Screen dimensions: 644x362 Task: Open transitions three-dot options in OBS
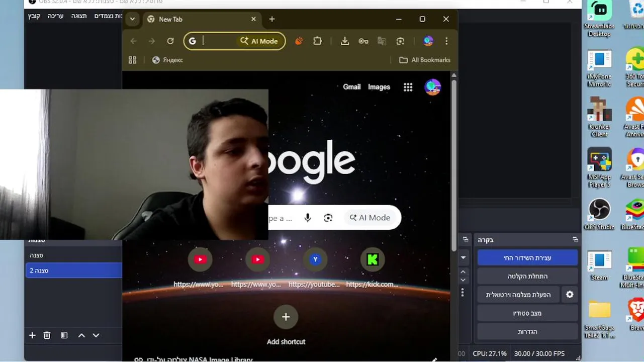(463, 293)
